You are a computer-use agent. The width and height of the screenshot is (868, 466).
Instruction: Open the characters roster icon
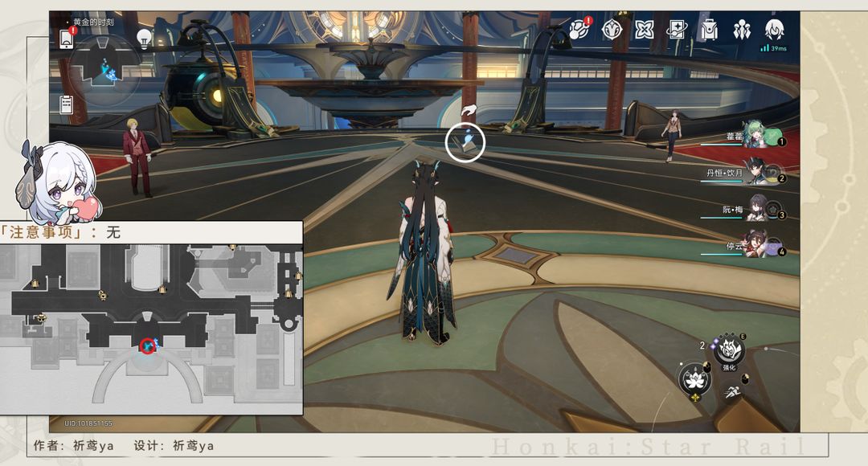[x=741, y=30]
